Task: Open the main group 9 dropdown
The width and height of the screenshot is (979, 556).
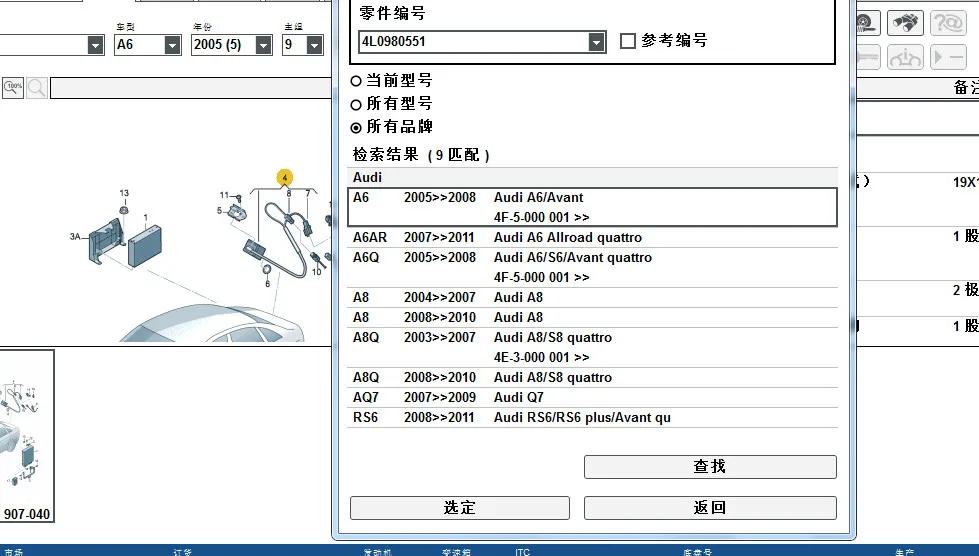Action: [x=314, y=45]
